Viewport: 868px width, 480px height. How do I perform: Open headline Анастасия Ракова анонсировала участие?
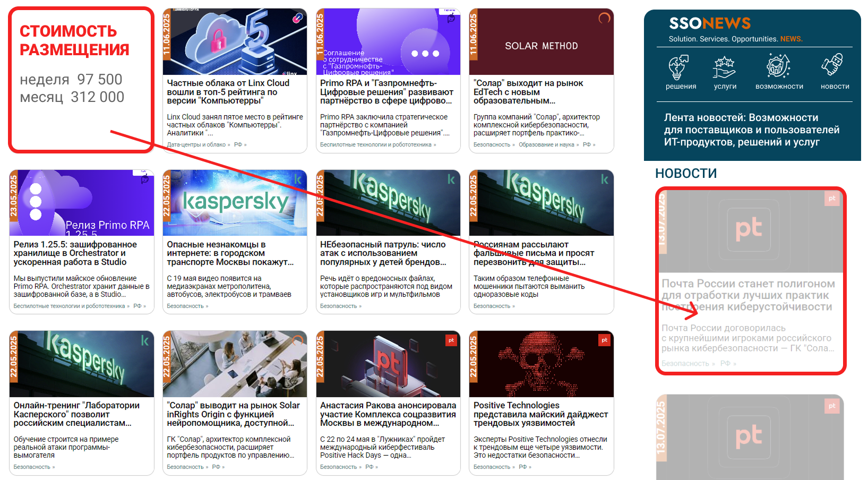[388, 414]
